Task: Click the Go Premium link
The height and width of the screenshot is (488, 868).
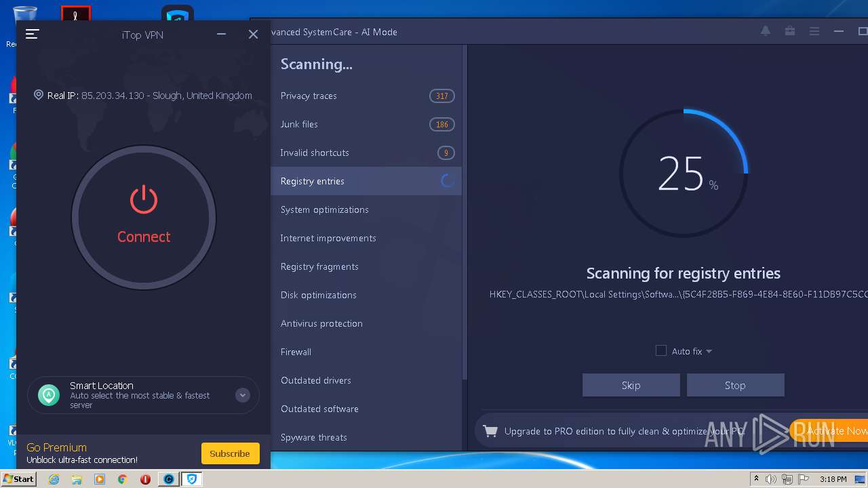Action: coord(56,447)
